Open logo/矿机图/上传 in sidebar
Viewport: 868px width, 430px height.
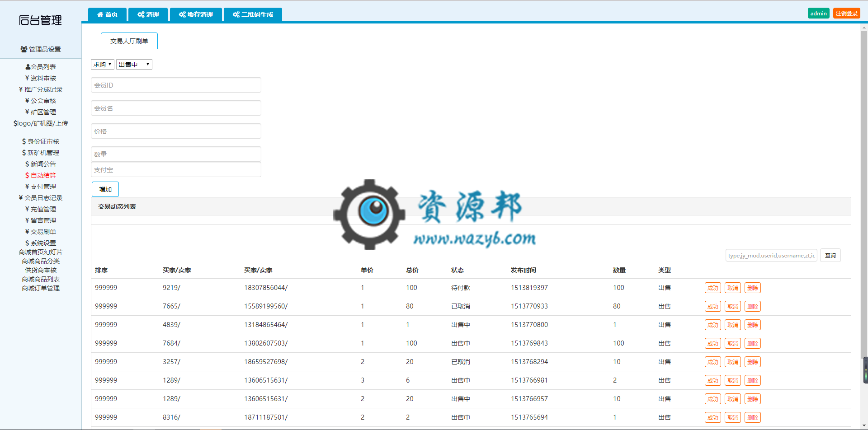41,123
